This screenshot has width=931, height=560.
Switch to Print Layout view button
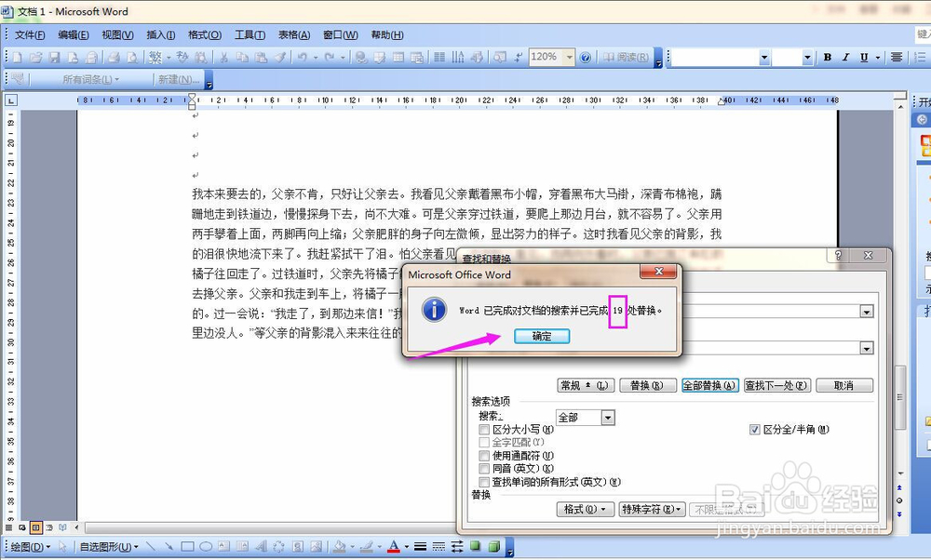click(35, 527)
